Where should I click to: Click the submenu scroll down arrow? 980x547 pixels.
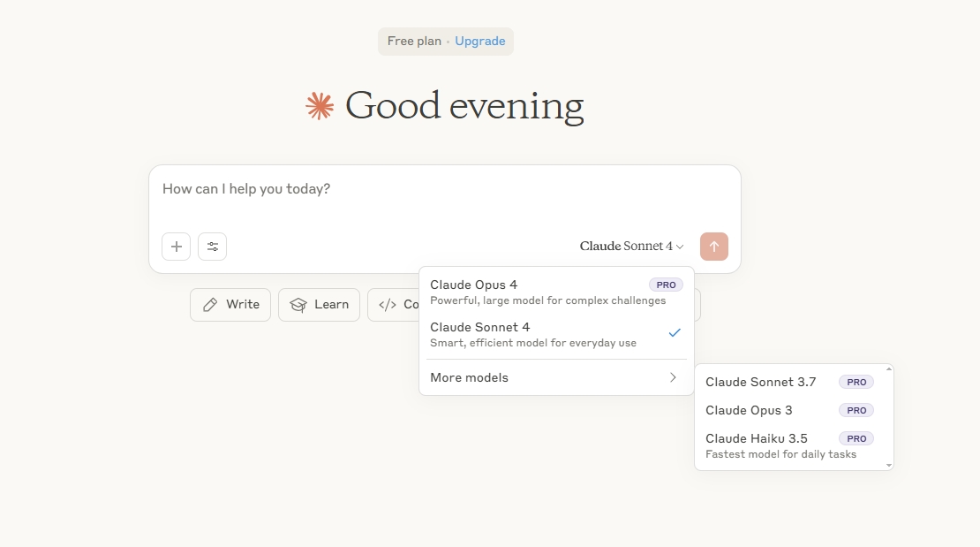tap(889, 466)
